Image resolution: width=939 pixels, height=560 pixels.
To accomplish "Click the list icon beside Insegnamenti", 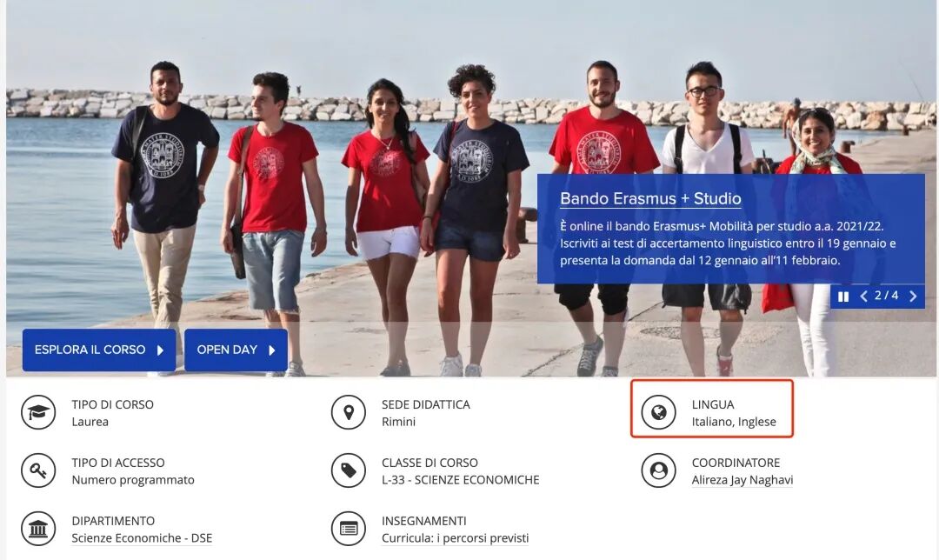I will [x=349, y=528].
